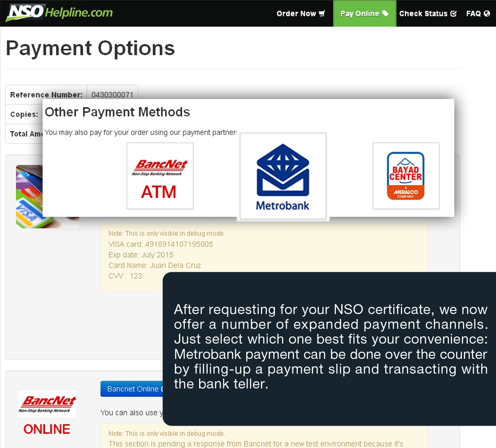Click the tag icon in Pay Online
The image size is (496, 448).
(x=385, y=13)
